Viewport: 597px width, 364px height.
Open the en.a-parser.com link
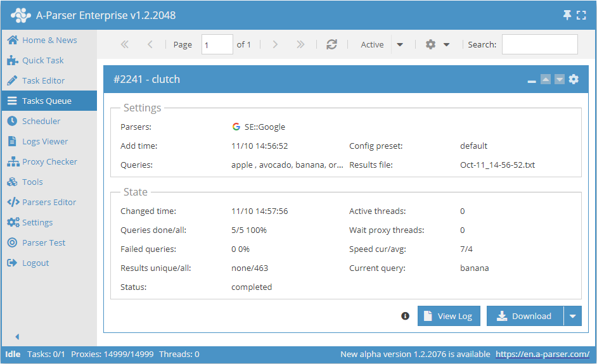[542, 354]
